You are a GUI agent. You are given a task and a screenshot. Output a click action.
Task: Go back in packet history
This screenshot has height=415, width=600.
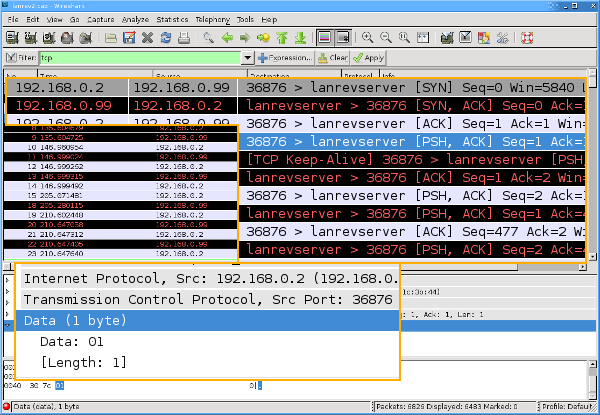click(x=227, y=37)
